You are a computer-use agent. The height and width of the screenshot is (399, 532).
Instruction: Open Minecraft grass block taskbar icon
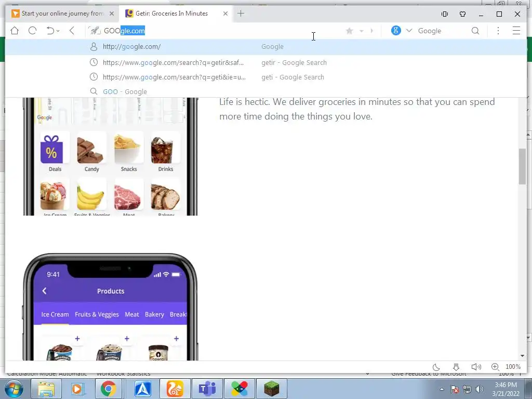[x=271, y=389]
